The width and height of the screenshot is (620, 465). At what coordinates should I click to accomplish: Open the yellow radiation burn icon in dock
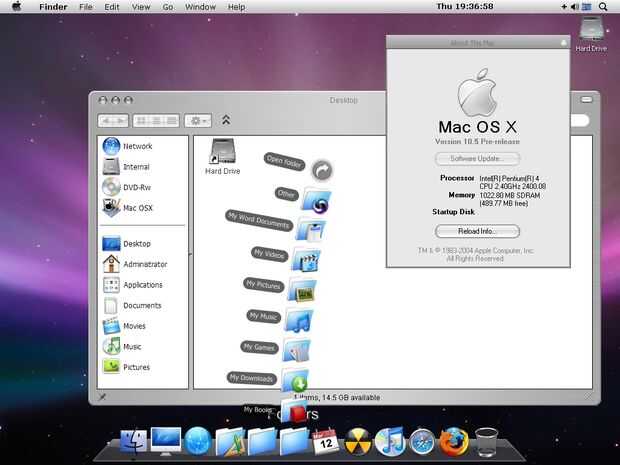357,442
